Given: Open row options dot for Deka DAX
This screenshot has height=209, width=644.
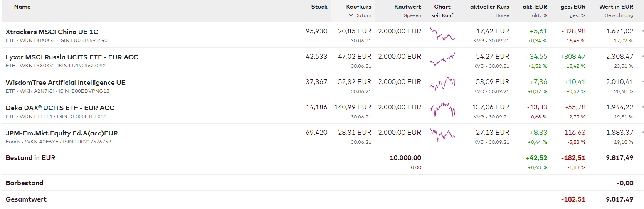Looking at the screenshot, I should pyautogui.click(x=643, y=107).
